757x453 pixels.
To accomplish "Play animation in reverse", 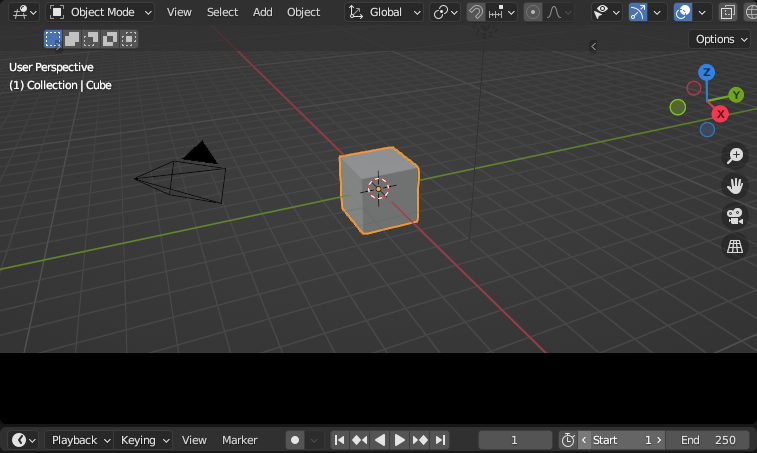I will tap(379, 440).
